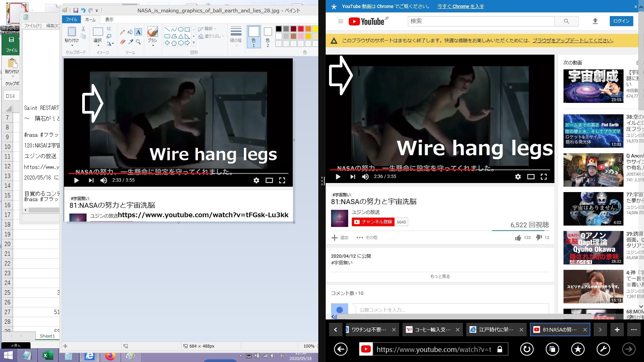644x362 pixels.
Task: Pick the Color picker eyedropper tool
Action: pos(130,42)
